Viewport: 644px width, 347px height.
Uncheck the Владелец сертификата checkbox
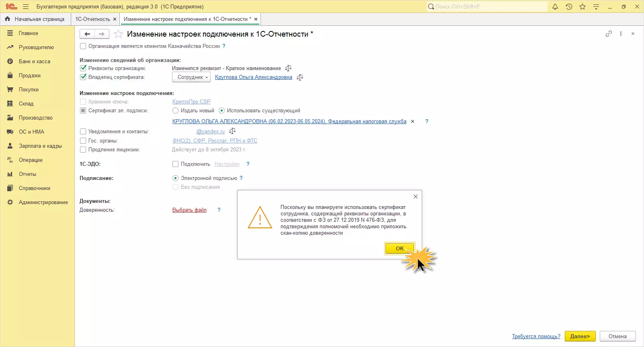[x=83, y=77]
